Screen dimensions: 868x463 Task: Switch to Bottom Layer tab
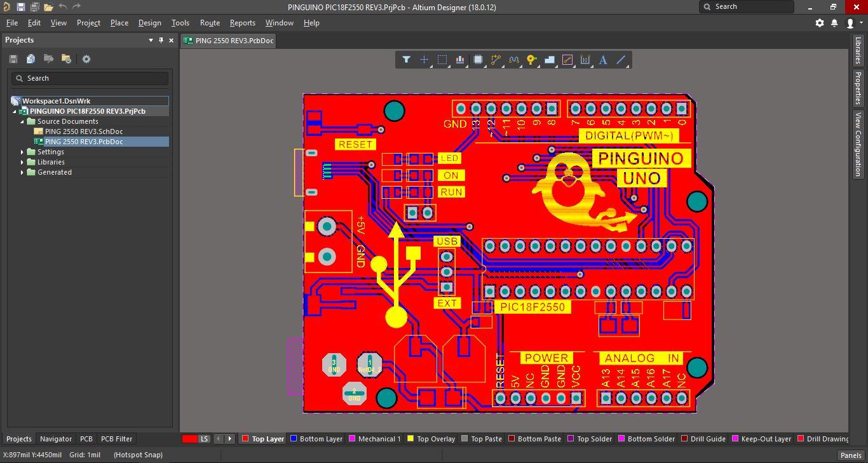(x=316, y=439)
